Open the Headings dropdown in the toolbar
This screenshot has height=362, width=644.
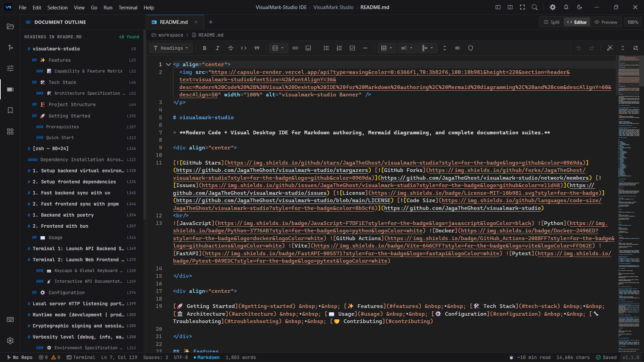[x=171, y=48]
